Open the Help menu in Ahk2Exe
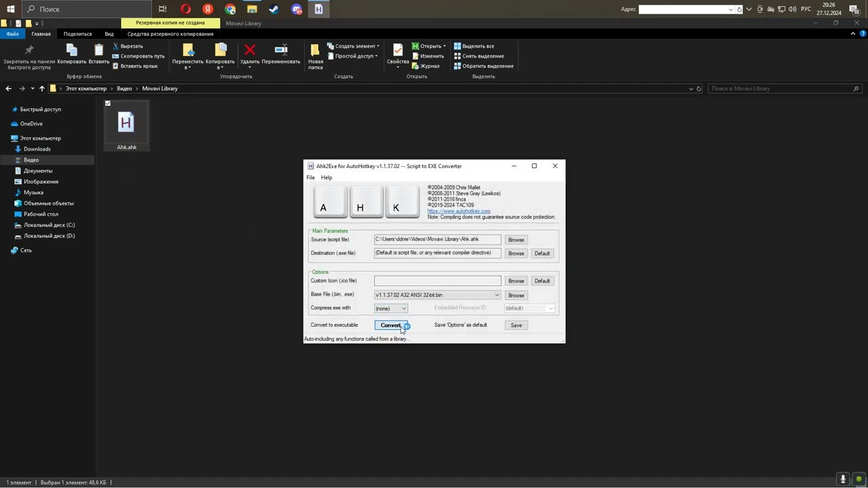This screenshot has width=868, height=488. pyautogui.click(x=327, y=178)
